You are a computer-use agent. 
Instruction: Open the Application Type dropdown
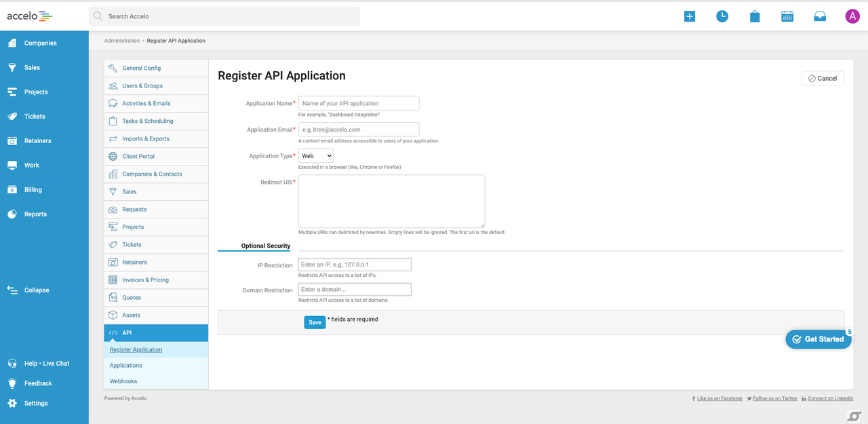[316, 156]
